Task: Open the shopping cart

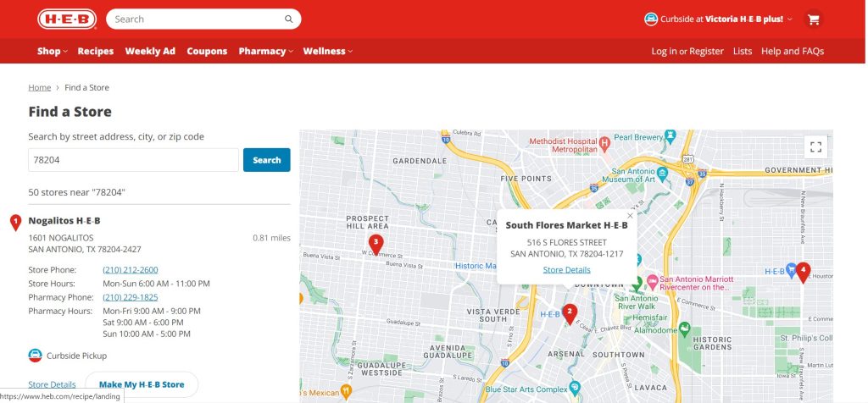Action: [814, 19]
